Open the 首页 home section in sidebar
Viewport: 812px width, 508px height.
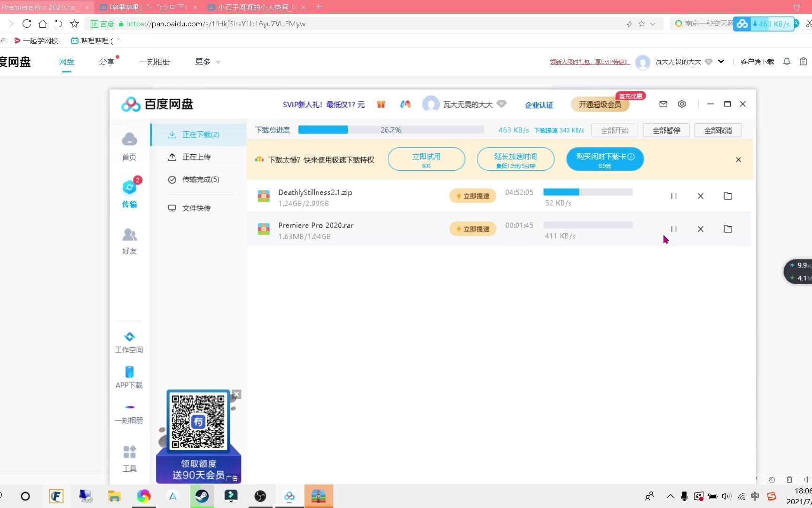tap(129, 146)
